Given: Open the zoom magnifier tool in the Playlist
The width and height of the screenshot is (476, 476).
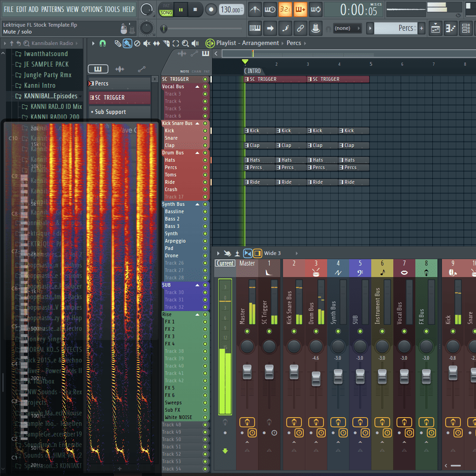Looking at the screenshot, I should (185, 43).
